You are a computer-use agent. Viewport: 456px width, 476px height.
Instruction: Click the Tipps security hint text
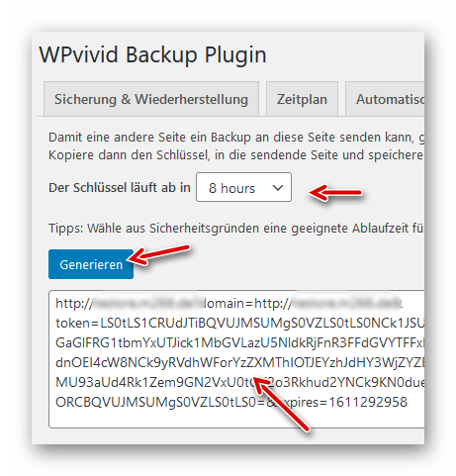[235, 228]
